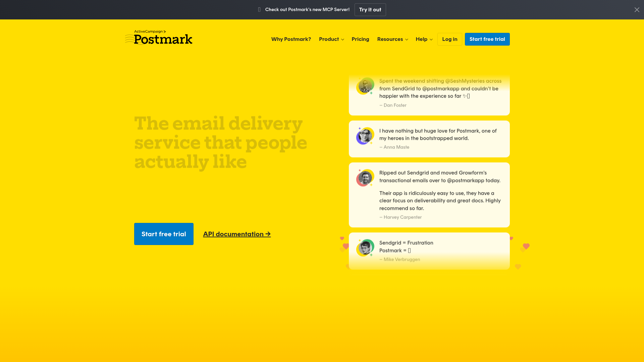Viewport: 644px width, 362px height.
Task: Click Harvey Carpenter's testimonial card
Action: click(429, 195)
